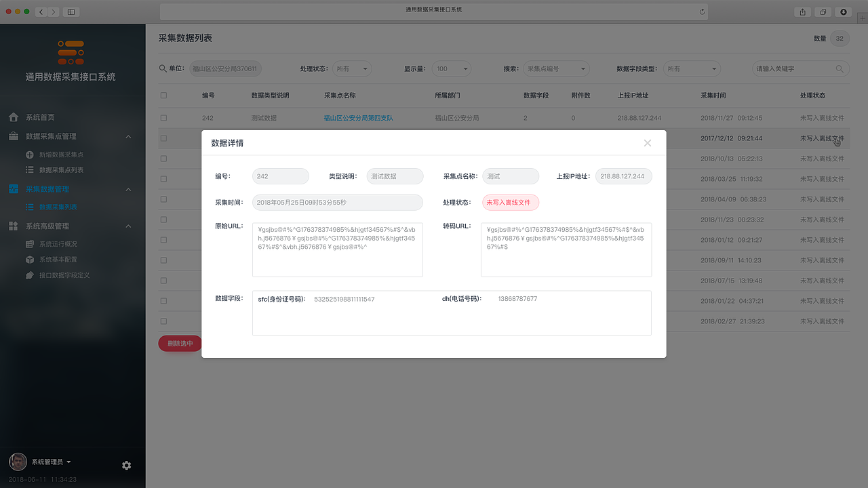Check the checkbox for row 242

point(163,117)
